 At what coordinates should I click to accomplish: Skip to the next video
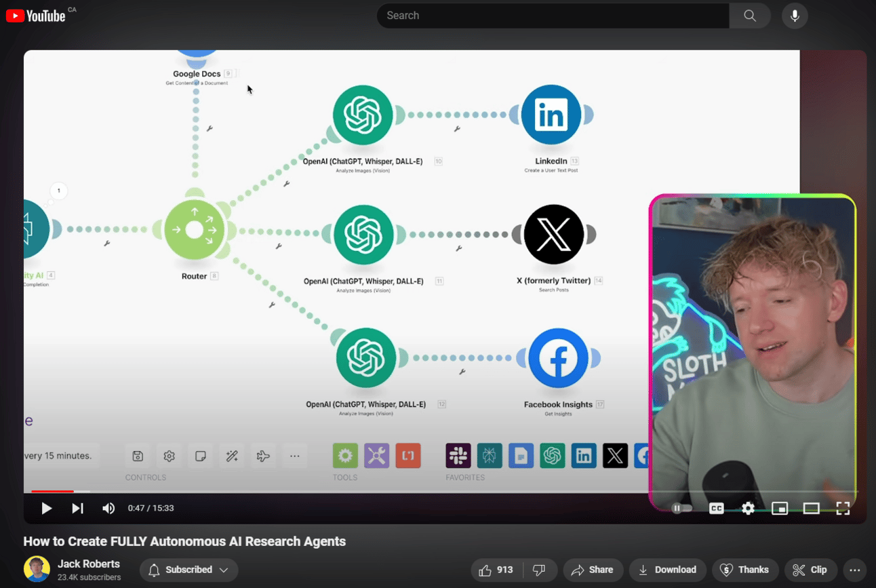(x=77, y=508)
